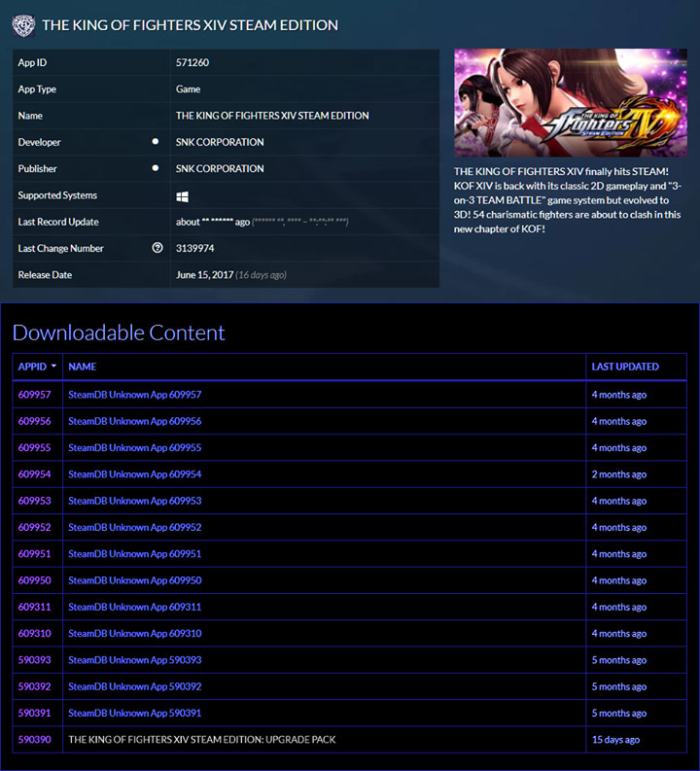The height and width of the screenshot is (771, 700).
Task: Open SteamDB Unknown App 590393 link
Action: [x=135, y=660]
